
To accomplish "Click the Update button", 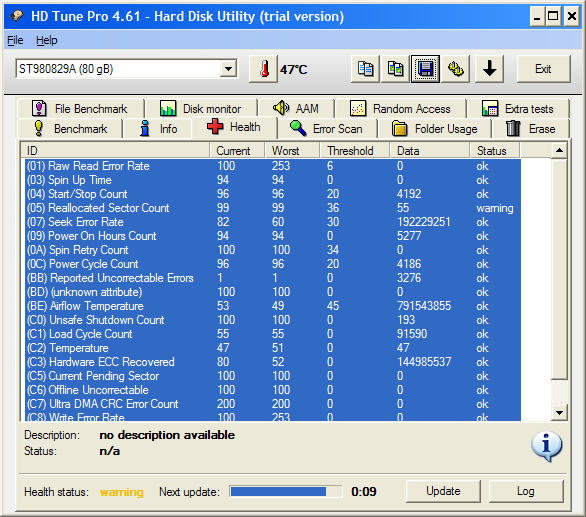I will [x=443, y=491].
